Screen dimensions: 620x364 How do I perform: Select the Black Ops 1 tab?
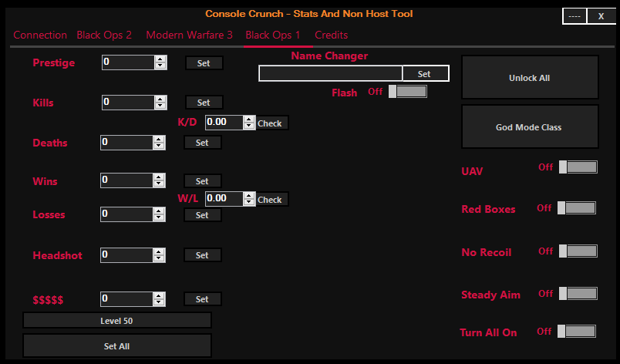273,35
